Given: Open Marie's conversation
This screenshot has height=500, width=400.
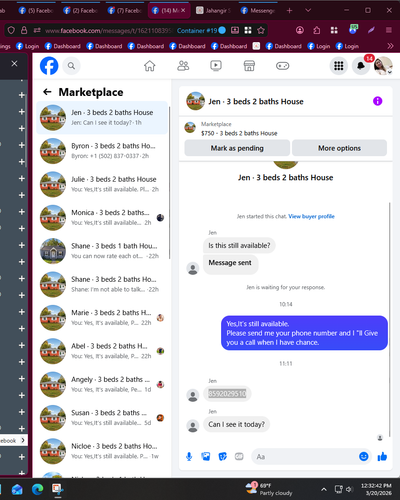Looking at the screenshot, I should click(x=102, y=318).
